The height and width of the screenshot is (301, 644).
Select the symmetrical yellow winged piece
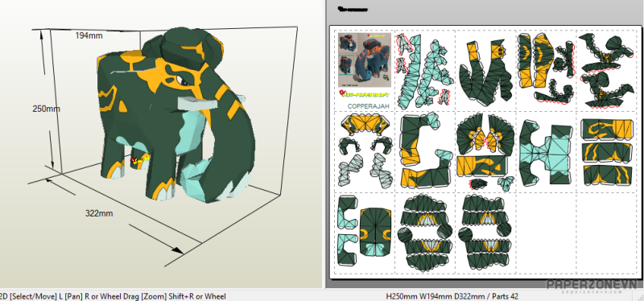[365, 125]
